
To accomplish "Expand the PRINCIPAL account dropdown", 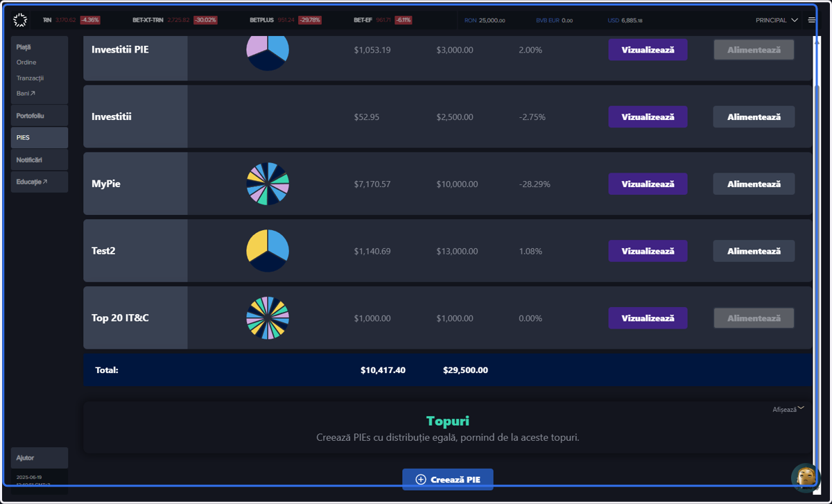I will pyautogui.click(x=777, y=20).
